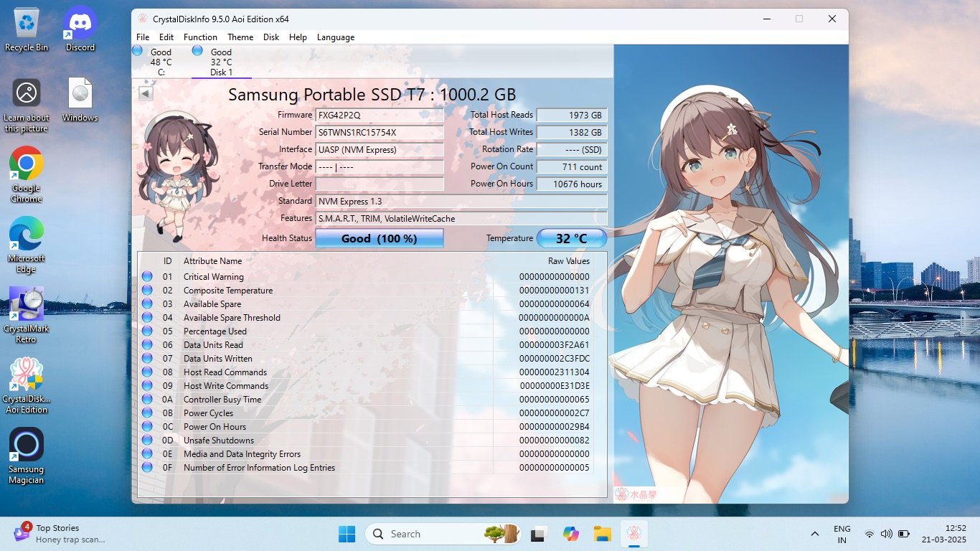
Task: Click the Features field listing S.M.A.R.T., TRIM
Action: [461, 219]
